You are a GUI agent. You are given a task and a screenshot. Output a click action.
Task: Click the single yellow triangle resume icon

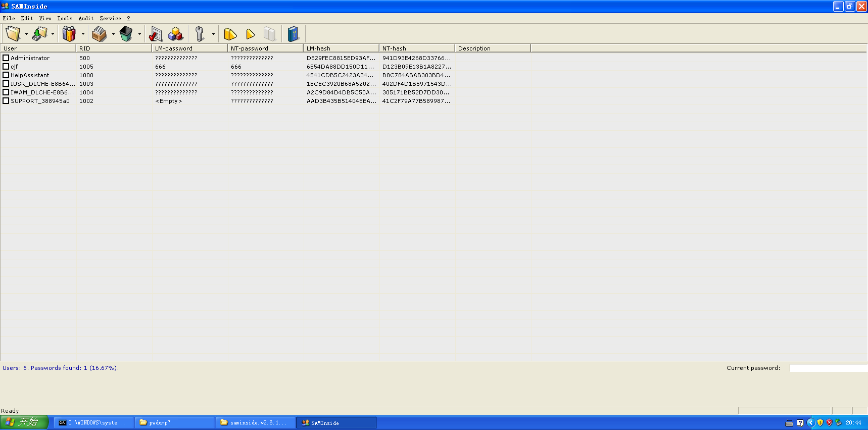[250, 34]
